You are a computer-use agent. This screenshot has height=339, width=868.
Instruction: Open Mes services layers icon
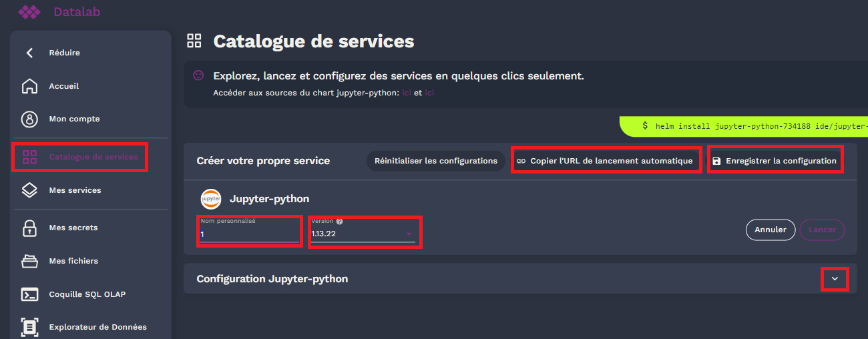(29, 190)
